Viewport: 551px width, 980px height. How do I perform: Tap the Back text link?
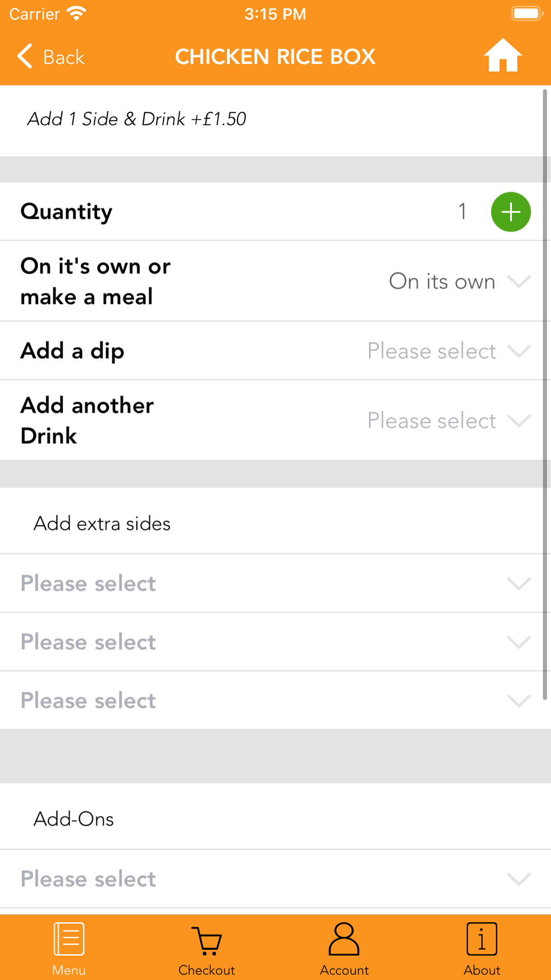pos(64,57)
